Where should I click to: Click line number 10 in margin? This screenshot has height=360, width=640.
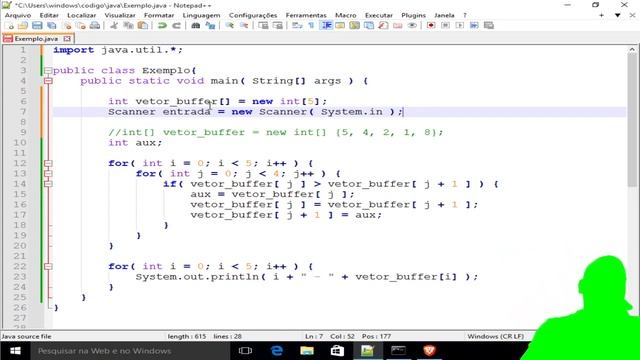[x=20, y=142]
